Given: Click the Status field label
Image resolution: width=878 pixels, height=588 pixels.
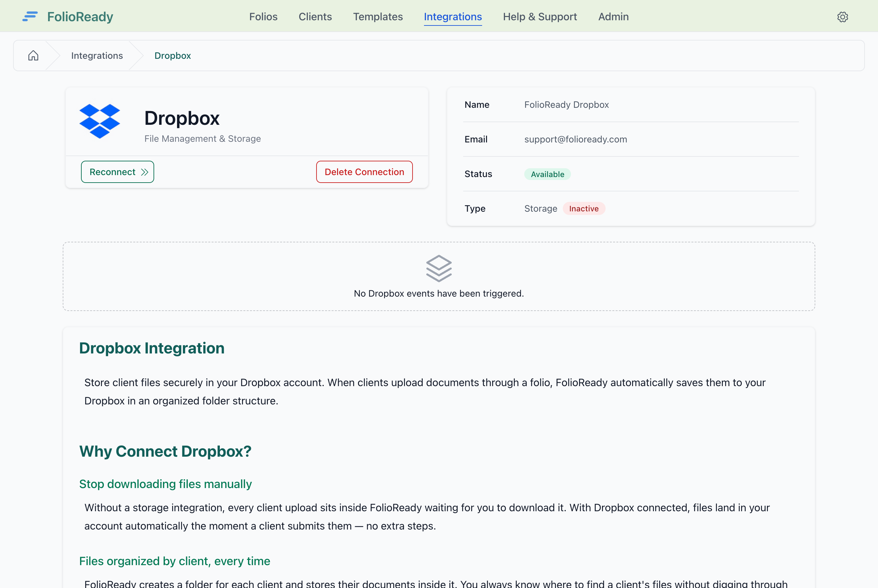Looking at the screenshot, I should 478,174.
